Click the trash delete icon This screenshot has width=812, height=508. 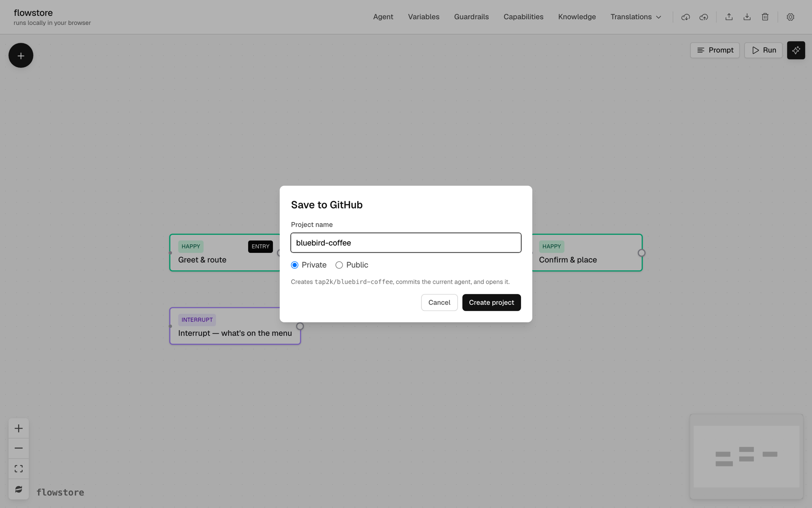[x=765, y=17]
